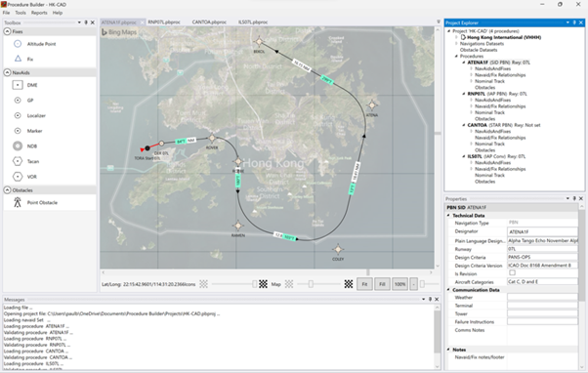Viewport: 588px width, 373px height.
Task: Click the TORA Start 07L runway marker
Action: coord(147,148)
